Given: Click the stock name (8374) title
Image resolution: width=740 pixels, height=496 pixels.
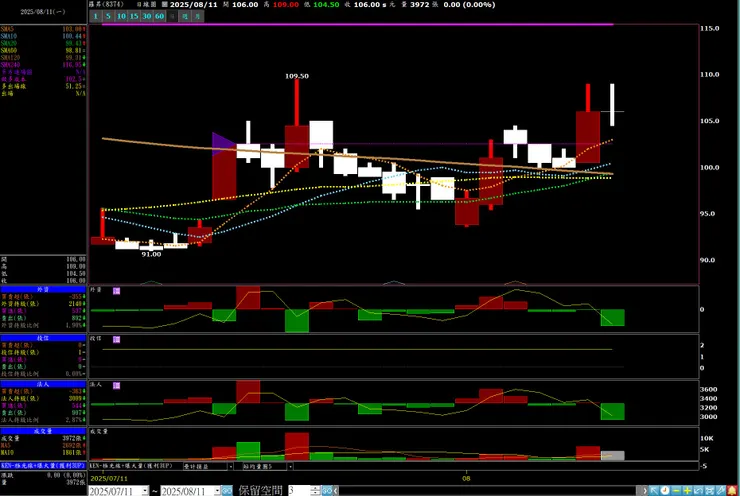Looking at the screenshot, I should tap(106, 4).
